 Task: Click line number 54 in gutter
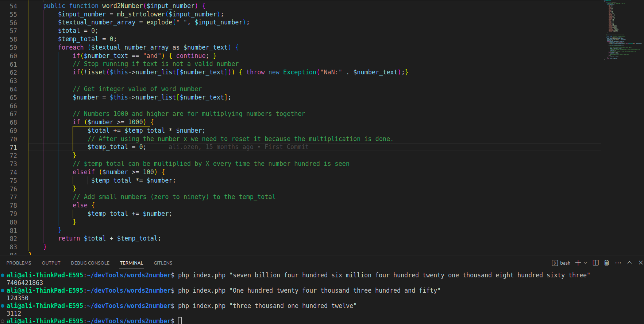point(13,6)
